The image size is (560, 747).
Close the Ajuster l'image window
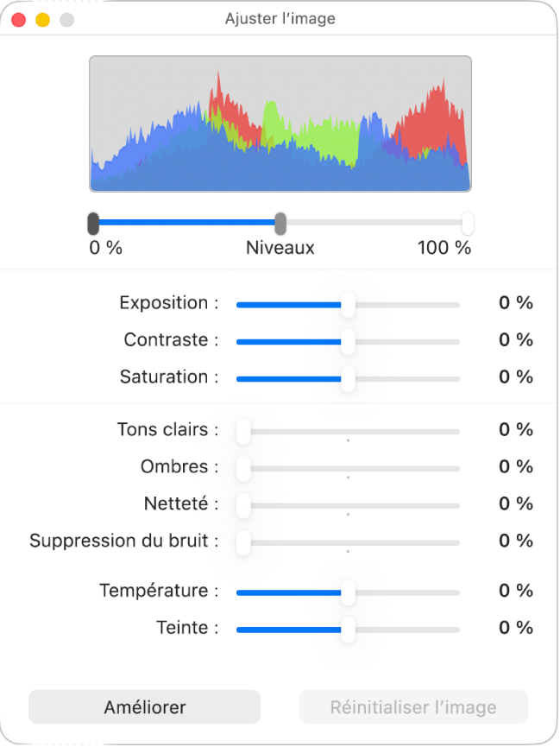pos(19,20)
